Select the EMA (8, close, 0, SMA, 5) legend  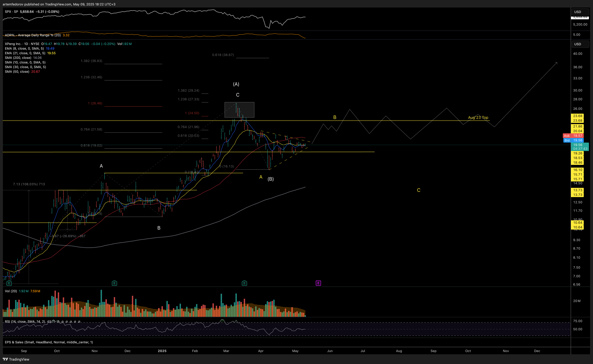coord(24,48)
